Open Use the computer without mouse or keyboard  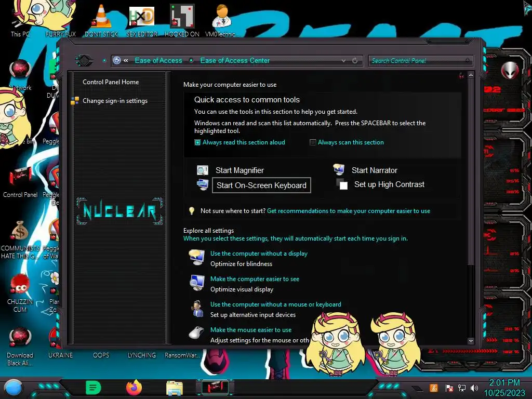[276, 304]
